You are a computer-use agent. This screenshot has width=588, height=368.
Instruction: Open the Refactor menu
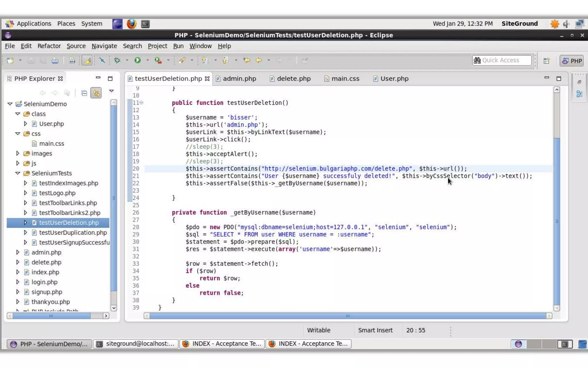[x=49, y=46]
